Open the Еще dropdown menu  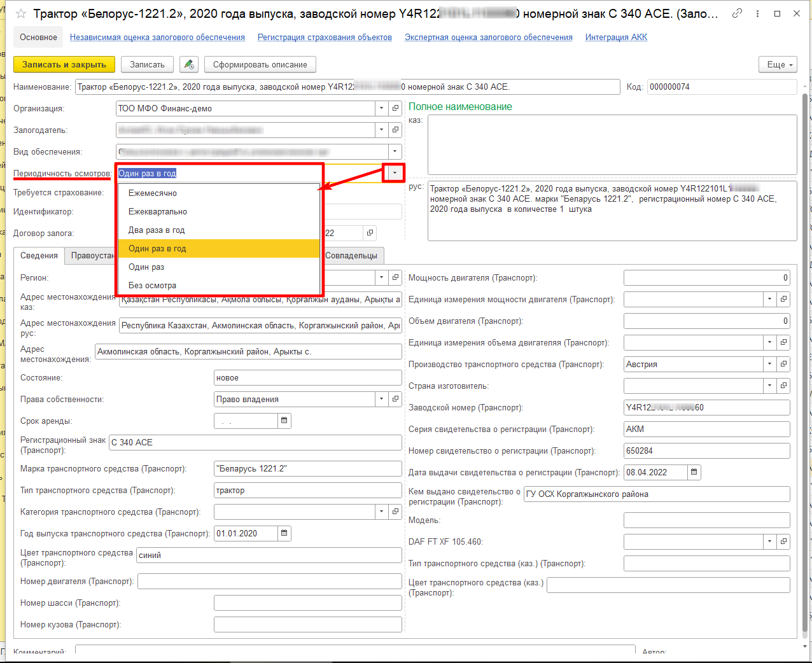click(778, 64)
